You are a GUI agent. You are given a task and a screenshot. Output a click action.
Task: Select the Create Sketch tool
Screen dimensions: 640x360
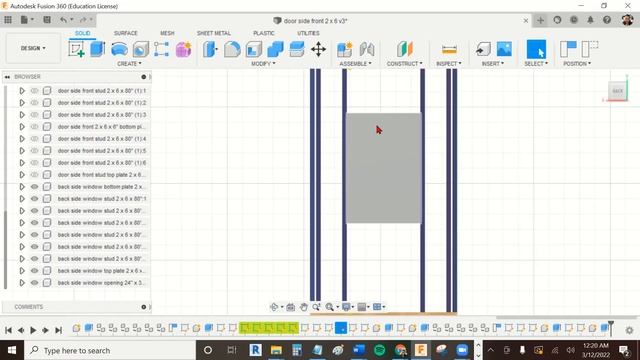tap(76, 49)
